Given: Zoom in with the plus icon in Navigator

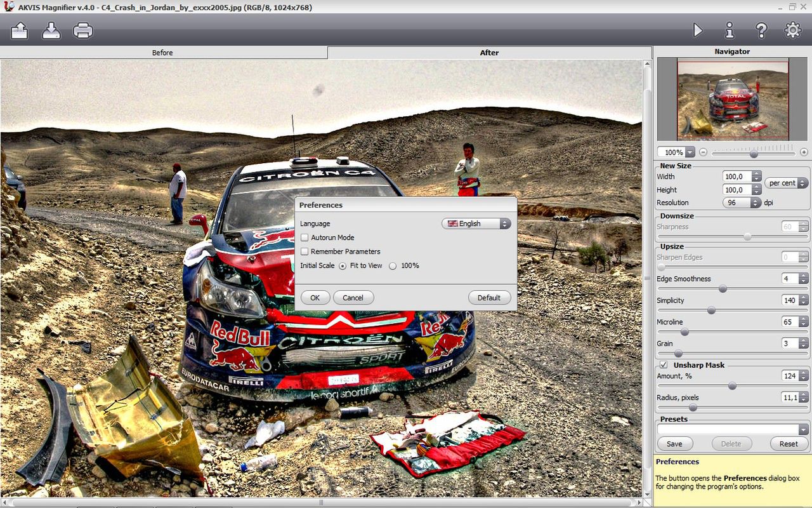Looking at the screenshot, I should [804, 152].
